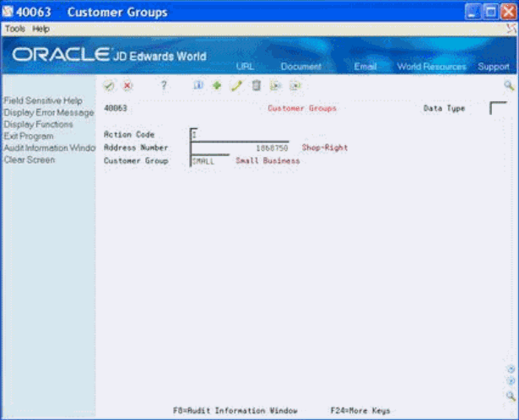Click the pencil Change icon
This screenshot has width=519, height=420.
[236, 86]
